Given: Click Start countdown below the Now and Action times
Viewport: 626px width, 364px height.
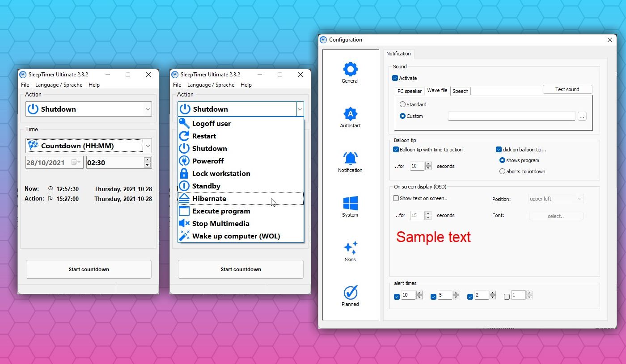Looking at the screenshot, I should click(x=89, y=269).
